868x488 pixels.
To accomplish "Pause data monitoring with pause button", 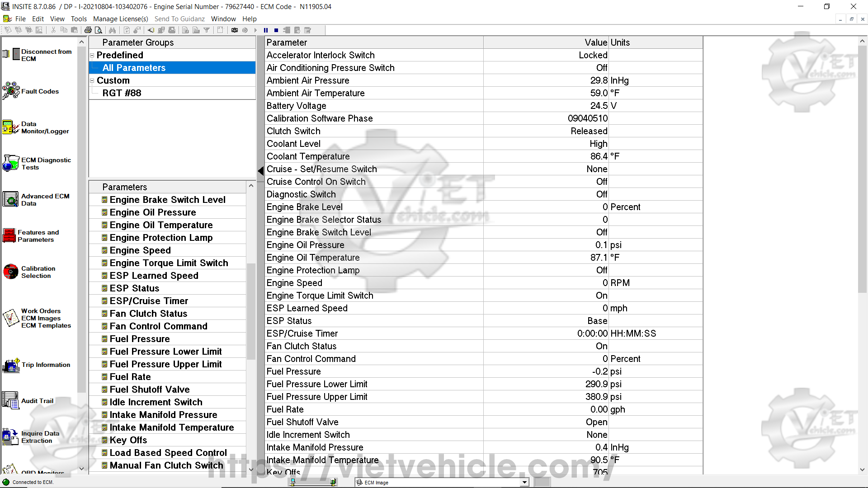I will point(266,30).
